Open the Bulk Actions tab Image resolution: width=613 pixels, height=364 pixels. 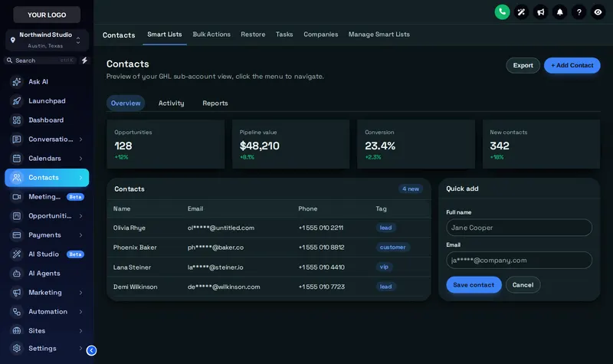(211, 34)
